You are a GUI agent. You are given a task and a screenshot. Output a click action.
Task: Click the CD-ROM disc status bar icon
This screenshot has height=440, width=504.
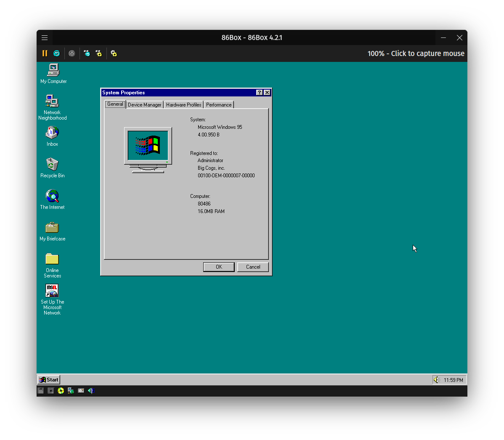(x=61, y=391)
